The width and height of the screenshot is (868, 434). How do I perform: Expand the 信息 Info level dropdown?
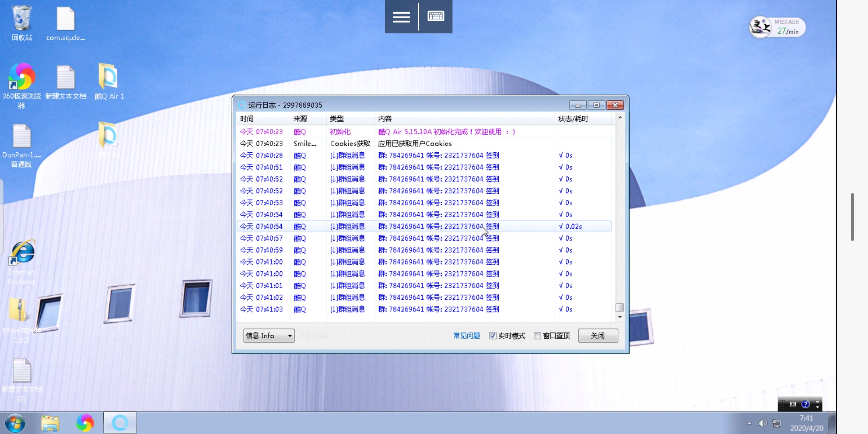[268, 336]
